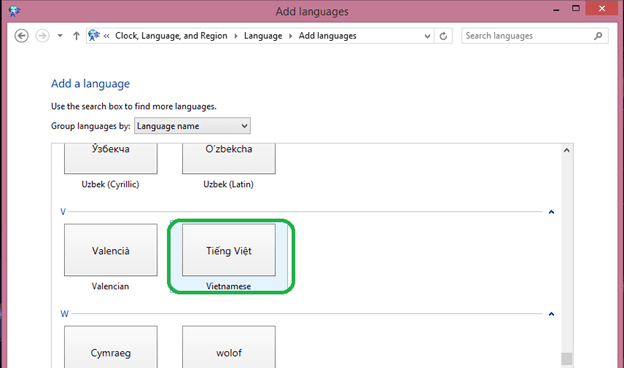The width and height of the screenshot is (624, 368).
Task: Maximize the Add languages window
Action: (576, 8)
